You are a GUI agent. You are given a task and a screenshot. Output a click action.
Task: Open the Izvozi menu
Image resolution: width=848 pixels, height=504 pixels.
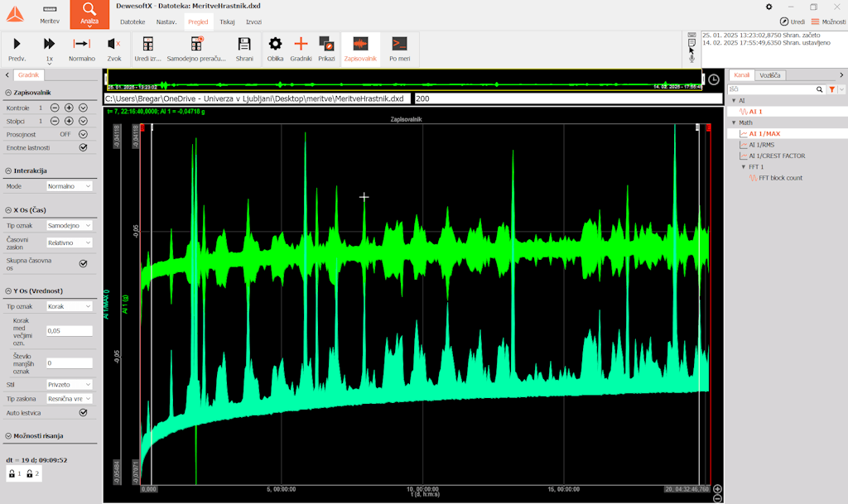click(253, 22)
